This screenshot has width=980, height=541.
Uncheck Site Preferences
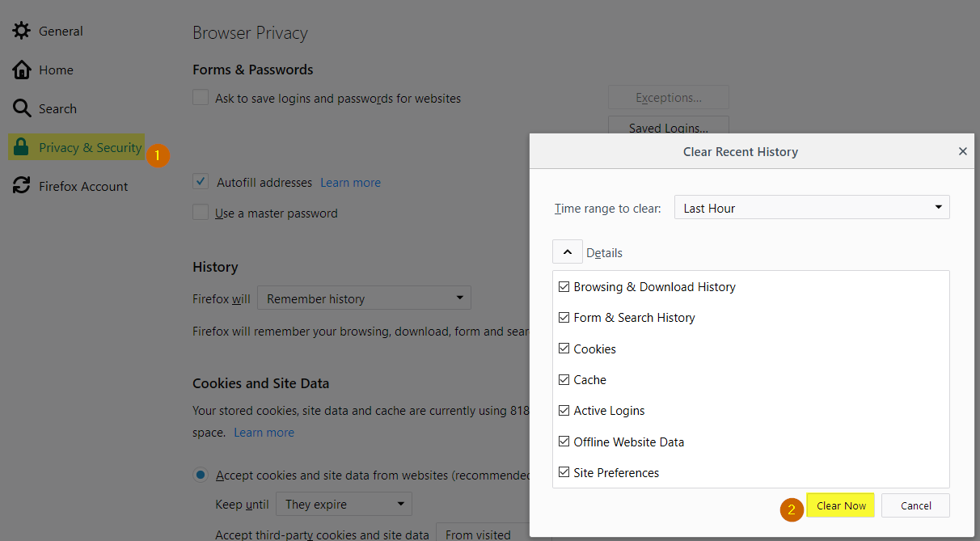(564, 472)
